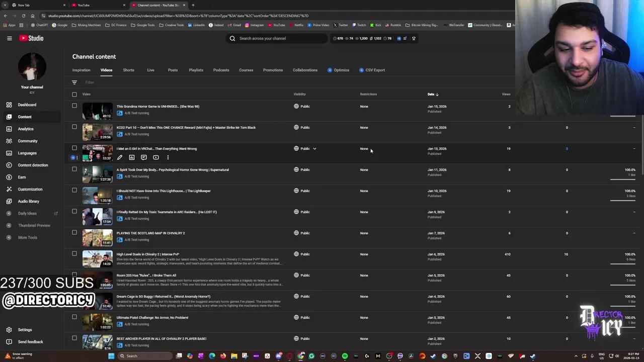Click View on YouTube icon in VRChat row

(x=156, y=157)
